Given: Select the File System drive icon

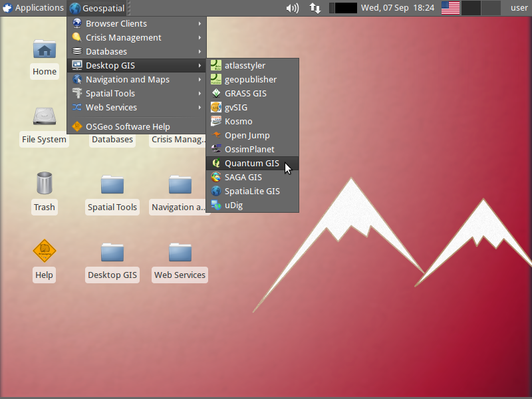Looking at the screenshot, I should (x=45, y=116).
